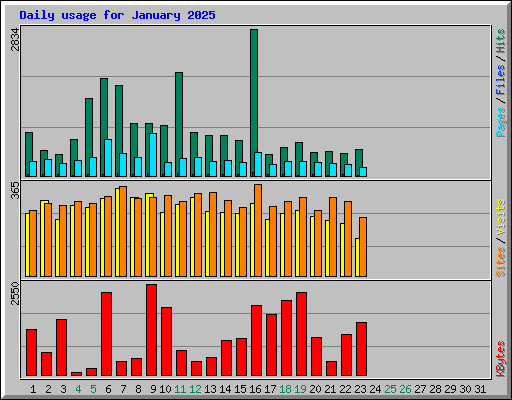
Task: Click the cyan Files bar for day 9
Action: pos(153,155)
